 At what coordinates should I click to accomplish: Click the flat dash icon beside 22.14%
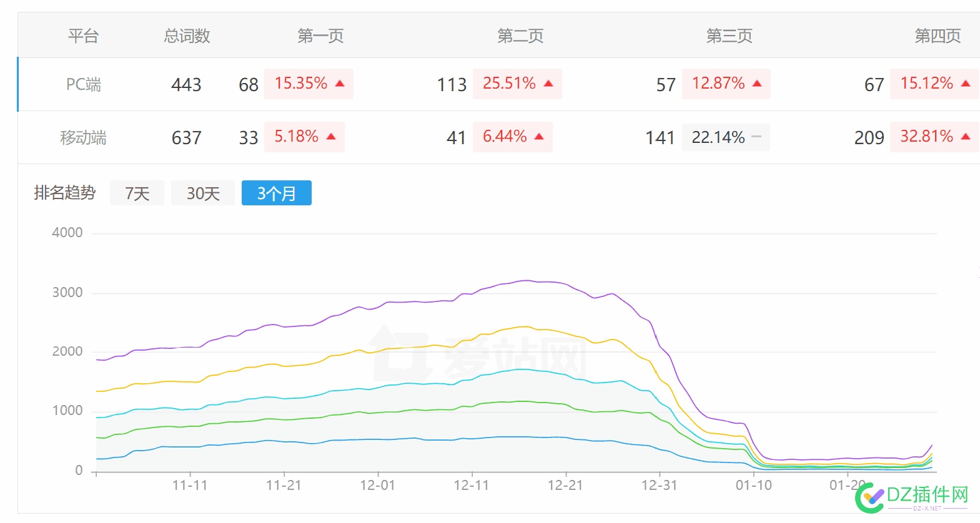(756, 137)
